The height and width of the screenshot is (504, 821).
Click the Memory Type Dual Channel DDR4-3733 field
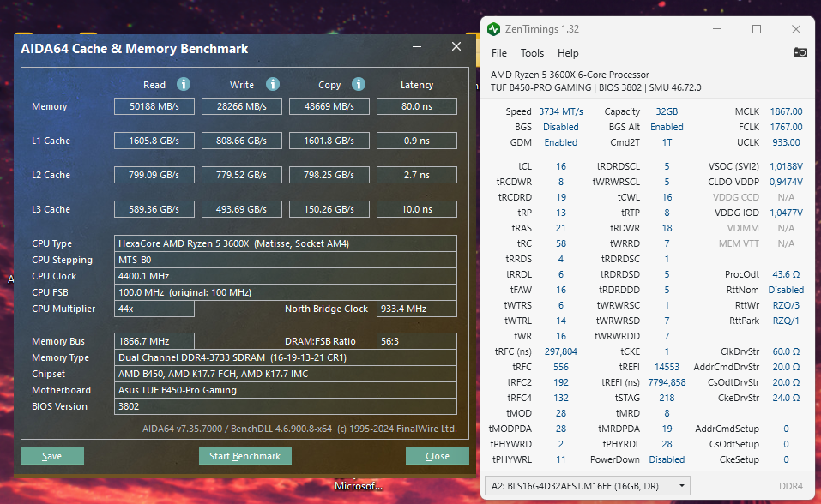(x=286, y=357)
